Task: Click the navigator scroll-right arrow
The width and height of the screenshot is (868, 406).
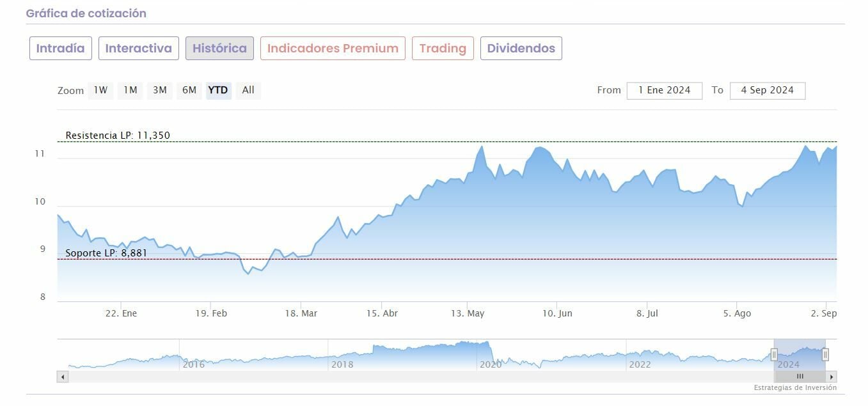Action: point(831,377)
